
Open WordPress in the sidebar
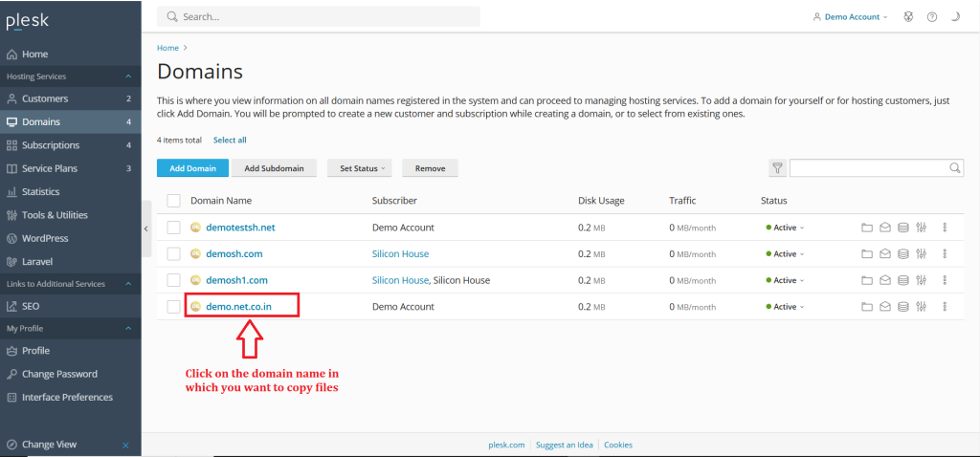point(71,238)
